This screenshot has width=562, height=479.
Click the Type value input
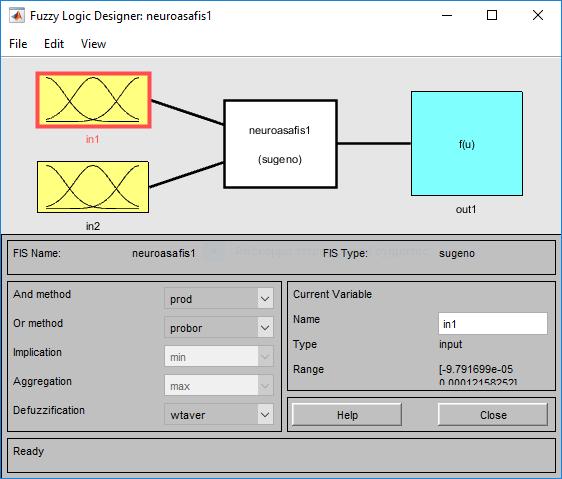click(451, 344)
